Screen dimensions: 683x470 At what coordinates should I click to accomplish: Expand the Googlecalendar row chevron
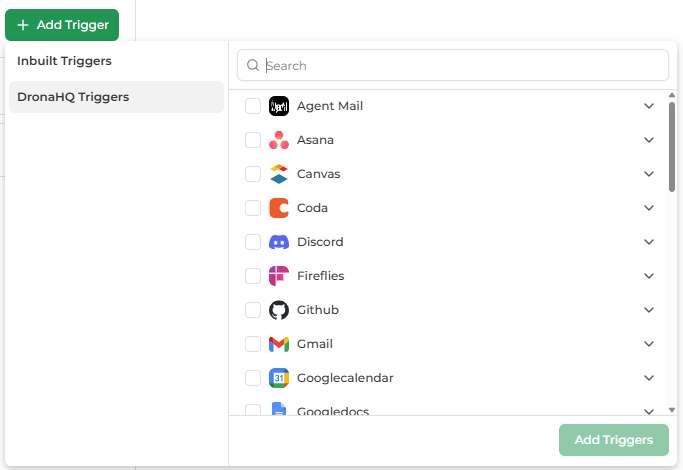tap(649, 378)
